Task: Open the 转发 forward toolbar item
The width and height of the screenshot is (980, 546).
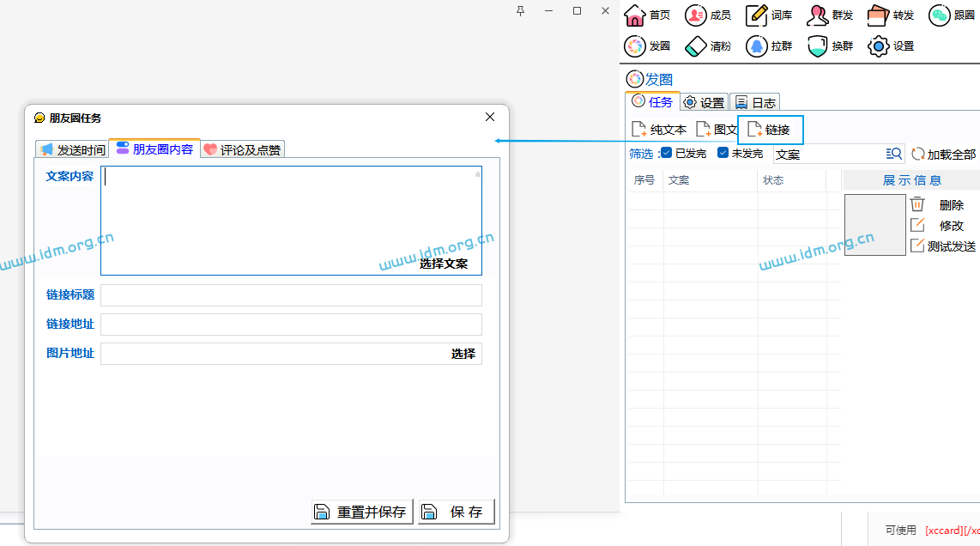Action: pyautogui.click(x=892, y=15)
